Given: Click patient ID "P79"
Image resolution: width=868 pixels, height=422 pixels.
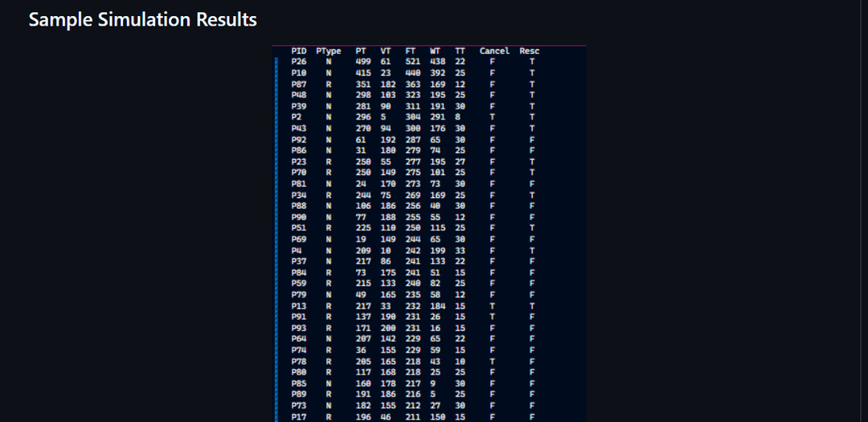Looking at the screenshot, I should click(x=299, y=294).
